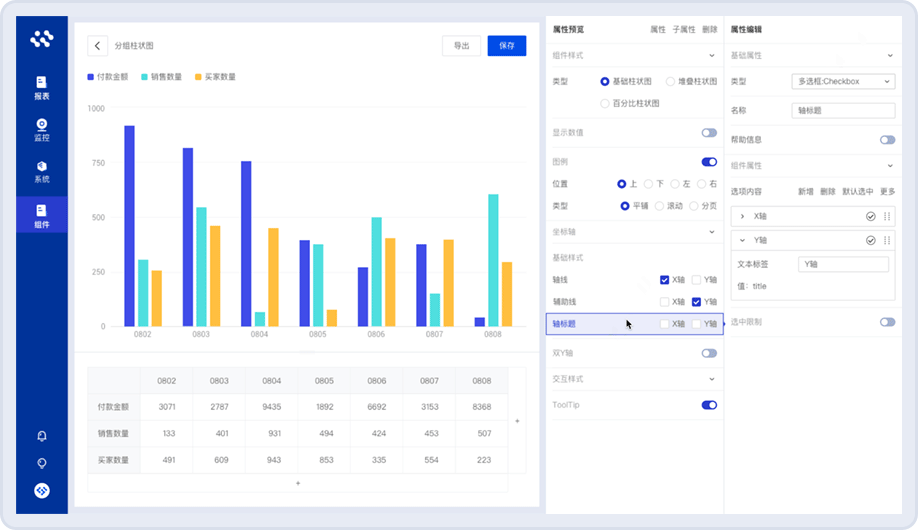The height and width of the screenshot is (530, 918).
Task: Click 新增 to add an option
Action: tap(806, 192)
